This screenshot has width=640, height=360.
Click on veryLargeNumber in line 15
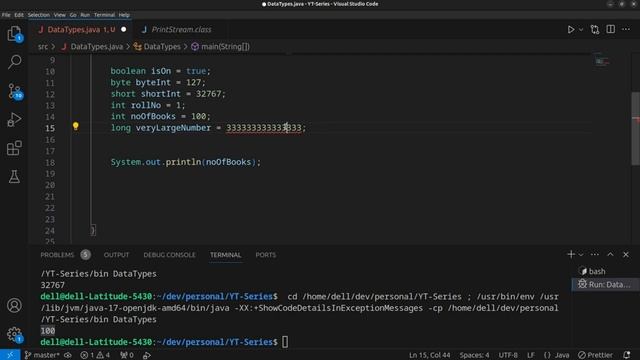coord(173,128)
